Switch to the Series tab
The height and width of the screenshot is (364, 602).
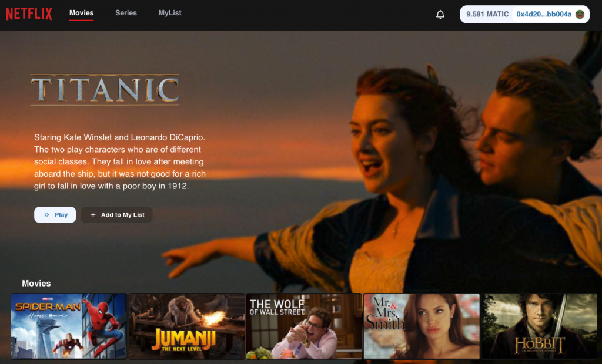[x=126, y=13]
